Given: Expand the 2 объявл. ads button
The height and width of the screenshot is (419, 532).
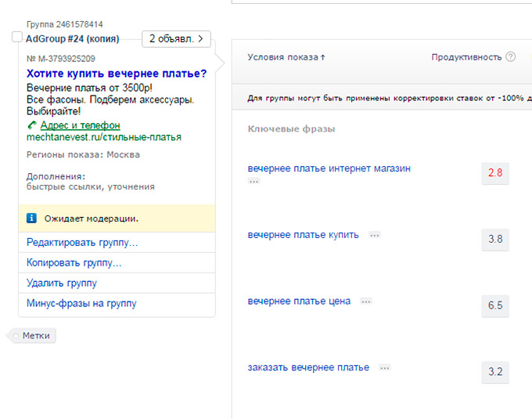Looking at the screenshot, I should [176, 38].
